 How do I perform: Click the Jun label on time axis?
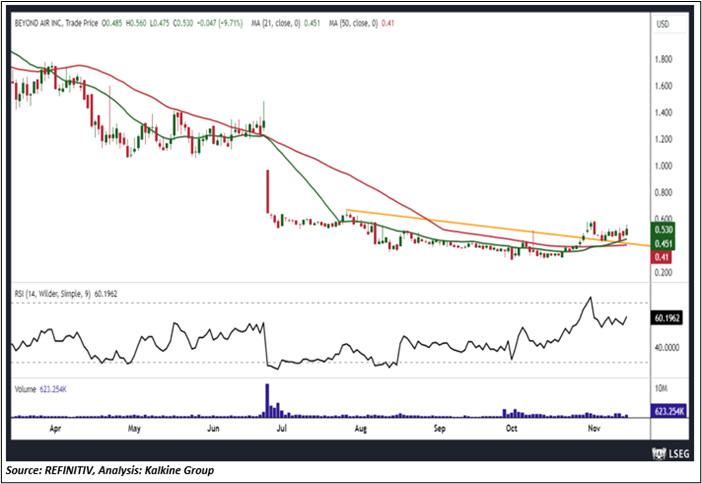pyautogui.click(x=213, y=428)
